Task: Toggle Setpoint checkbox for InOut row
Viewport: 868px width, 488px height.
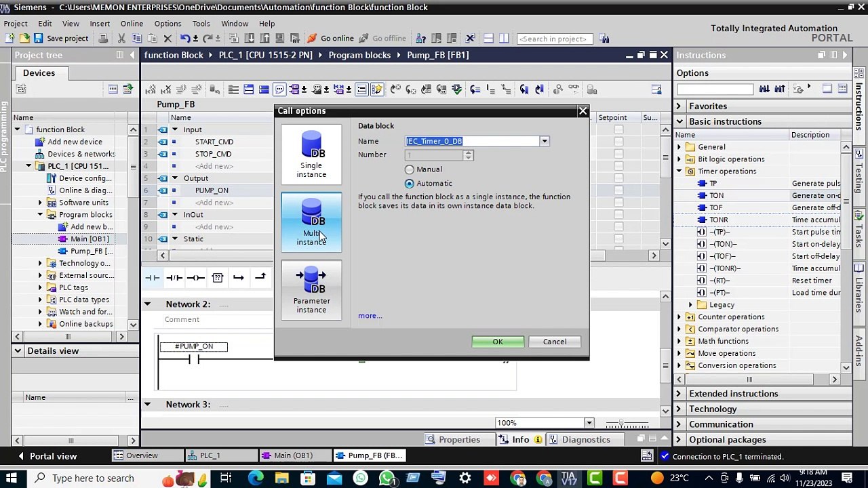Action: (x=618, y=215)
